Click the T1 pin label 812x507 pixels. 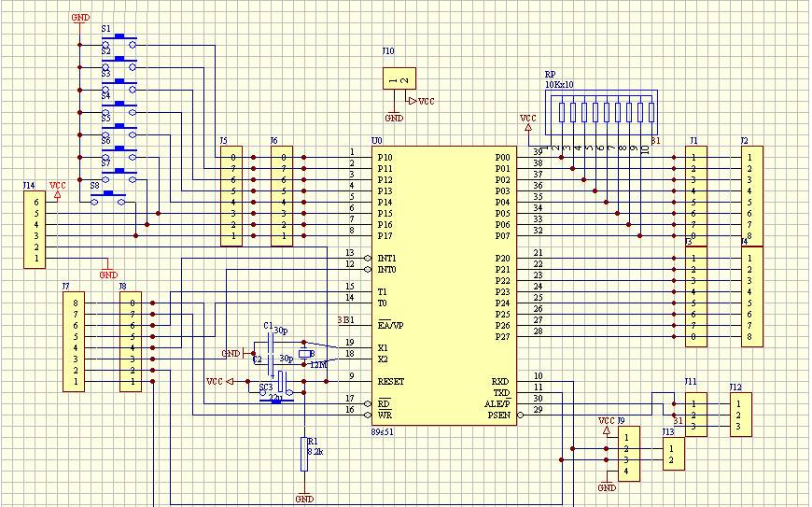point(382,291)
